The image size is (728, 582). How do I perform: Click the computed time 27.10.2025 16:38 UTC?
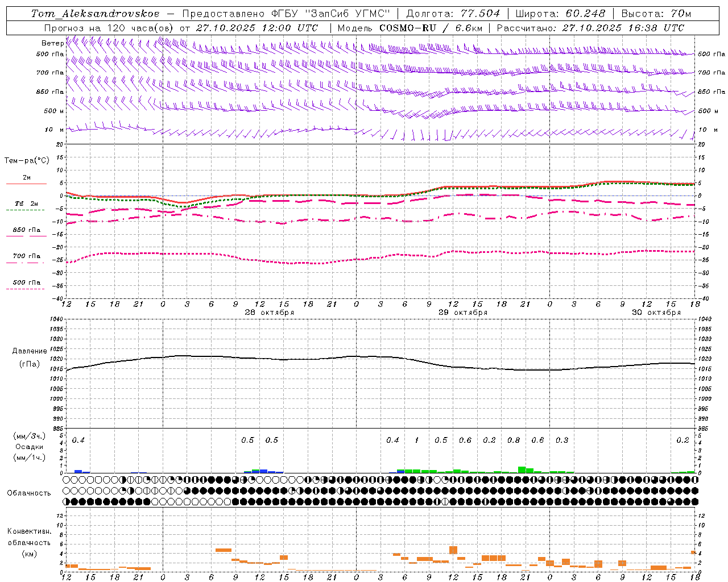623,28
